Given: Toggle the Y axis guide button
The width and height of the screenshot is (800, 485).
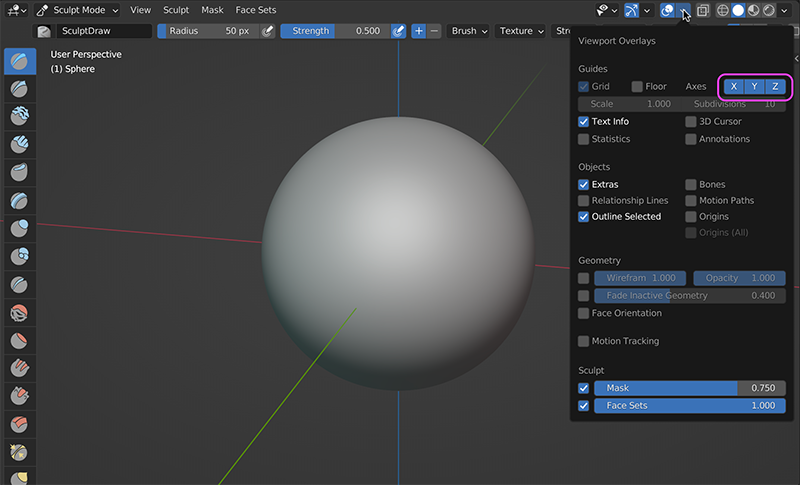Looking at the screenshot, I should coord(755,87).
